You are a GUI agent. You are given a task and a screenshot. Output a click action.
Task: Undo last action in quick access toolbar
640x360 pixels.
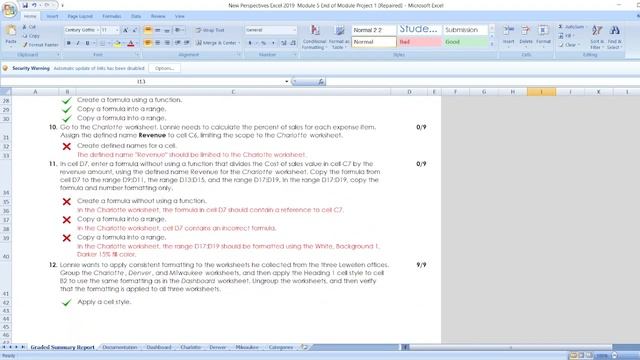coord(34,5)
